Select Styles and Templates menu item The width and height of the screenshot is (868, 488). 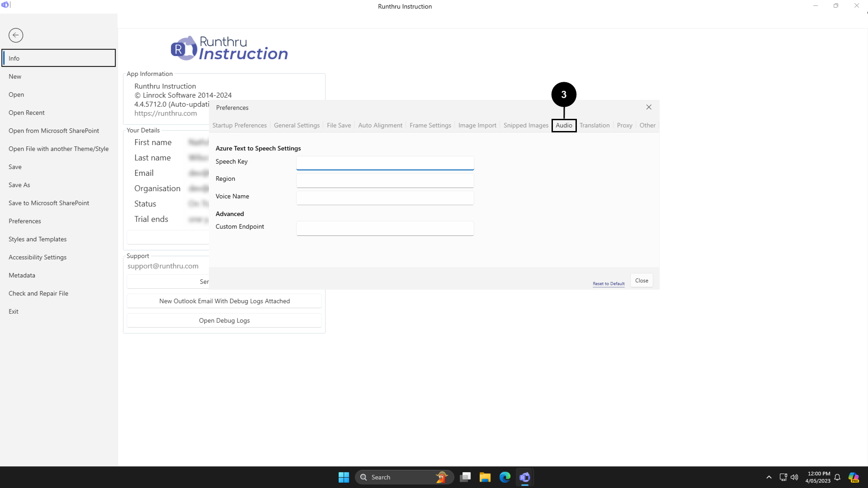[x=38, y=239]
